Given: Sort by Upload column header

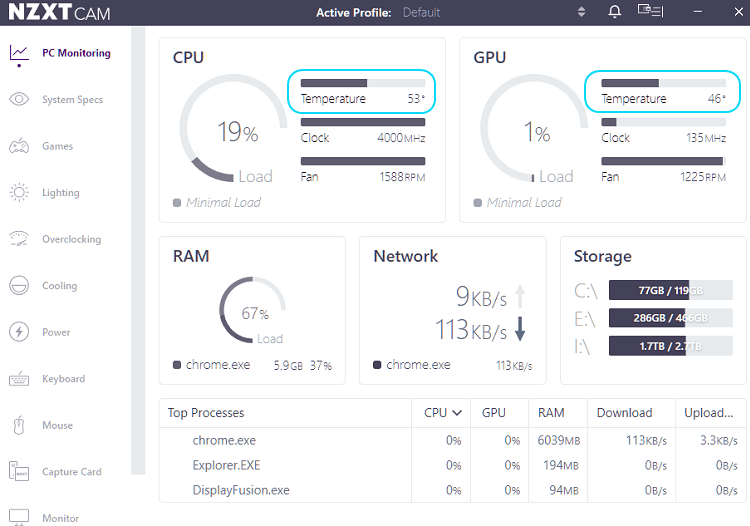Looking at the screenshot, I should pos(708,413).
